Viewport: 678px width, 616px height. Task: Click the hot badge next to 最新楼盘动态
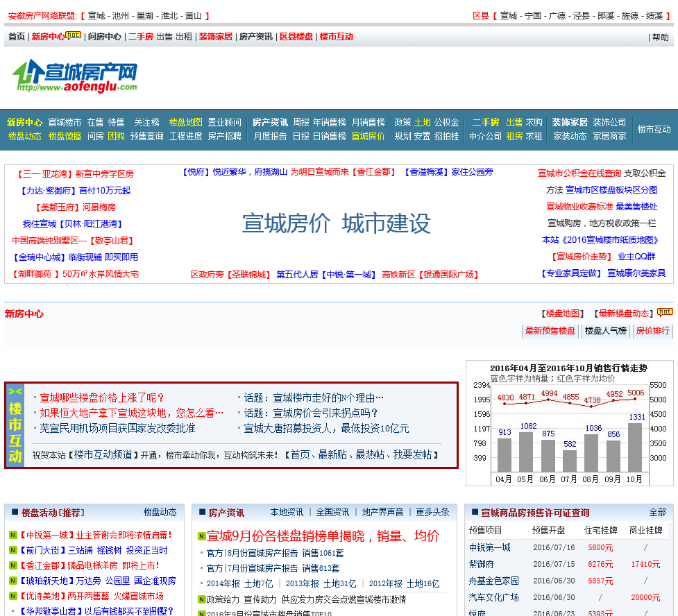pos(665,311)
